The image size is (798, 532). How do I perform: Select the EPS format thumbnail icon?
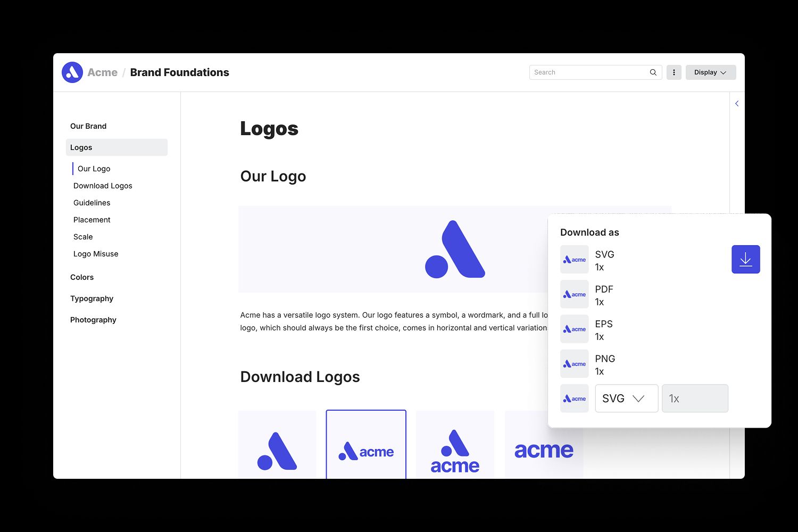574,329
